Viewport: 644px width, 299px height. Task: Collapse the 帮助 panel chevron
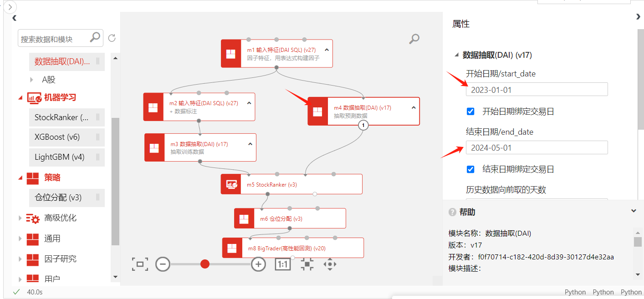(634, 211)
